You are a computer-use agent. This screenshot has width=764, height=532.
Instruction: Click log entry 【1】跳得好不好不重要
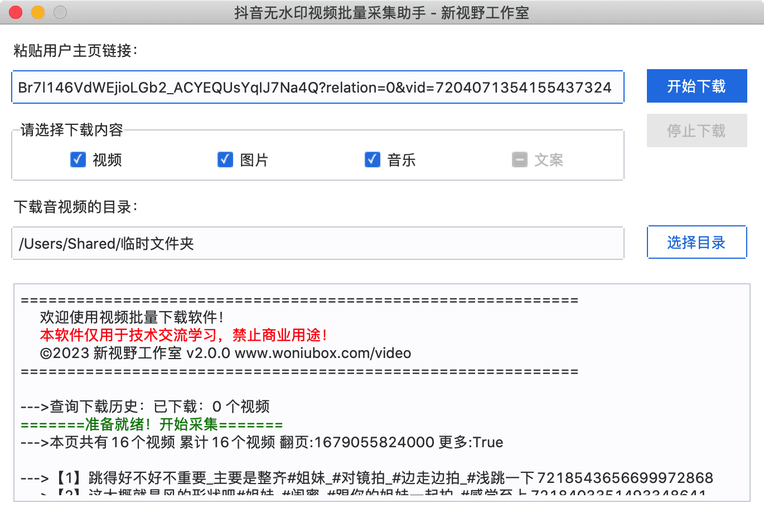point(367,478)
